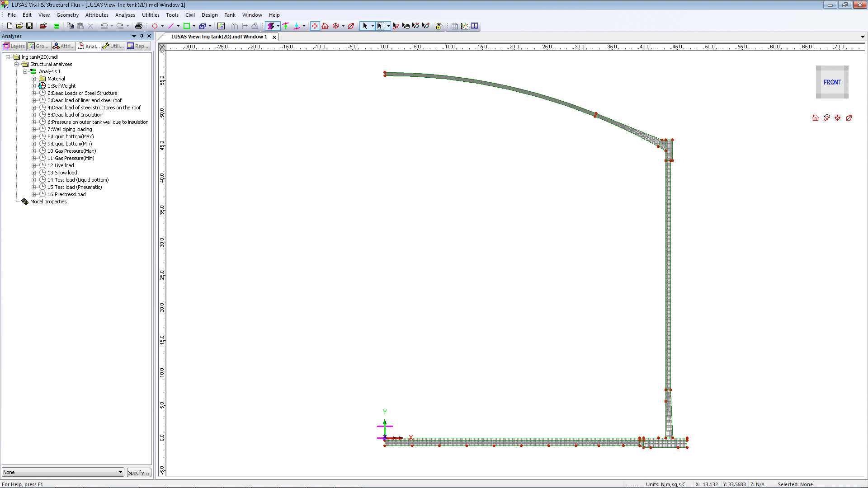Close the LUSAS View window tab
868x488 pixels.
coord(274,37)
